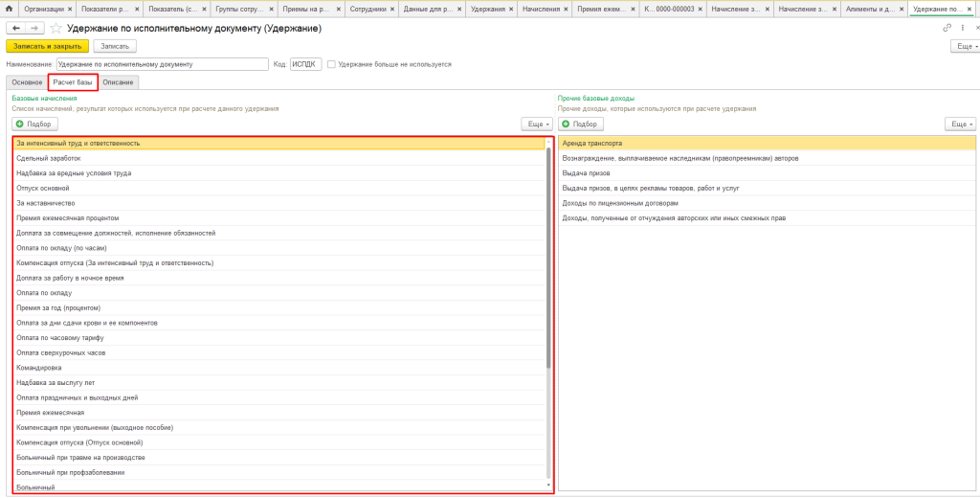Add the form to favorites with star

(55, 29)
